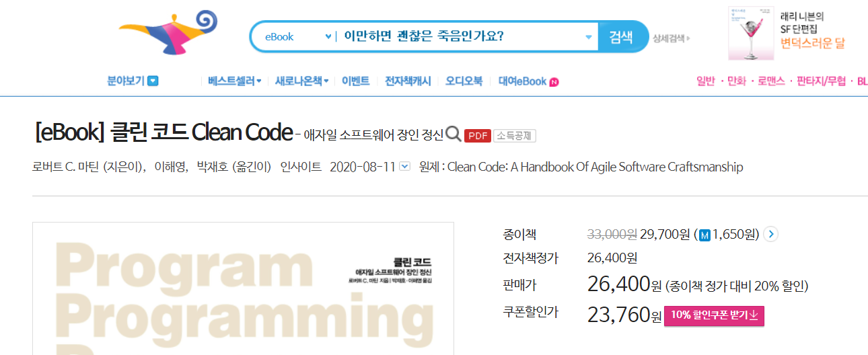868x355 pixels.
Task: Open the eBook search category dropdown
Action: [298, 36]
